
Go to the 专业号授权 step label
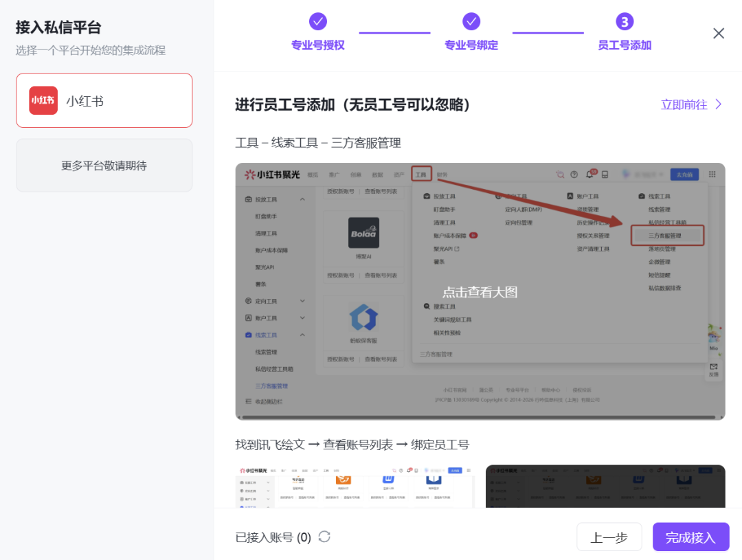click(318, 45)
